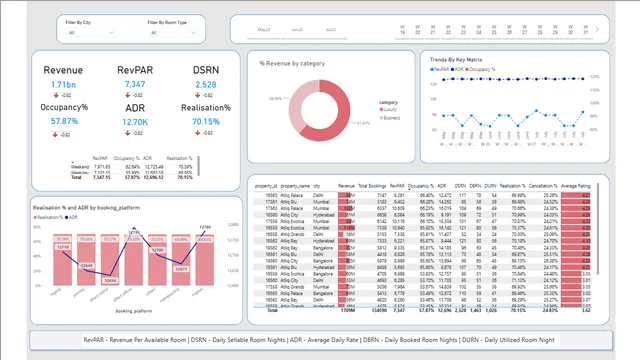Select the 16563 Atliq Palace Delhi row

[x=422, y=196]
